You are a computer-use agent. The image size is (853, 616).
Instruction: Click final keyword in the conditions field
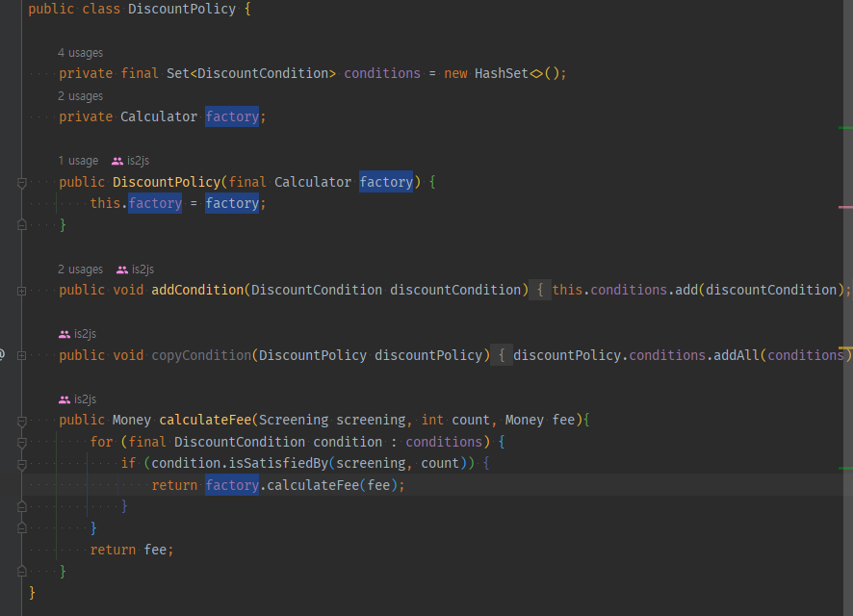140,73
